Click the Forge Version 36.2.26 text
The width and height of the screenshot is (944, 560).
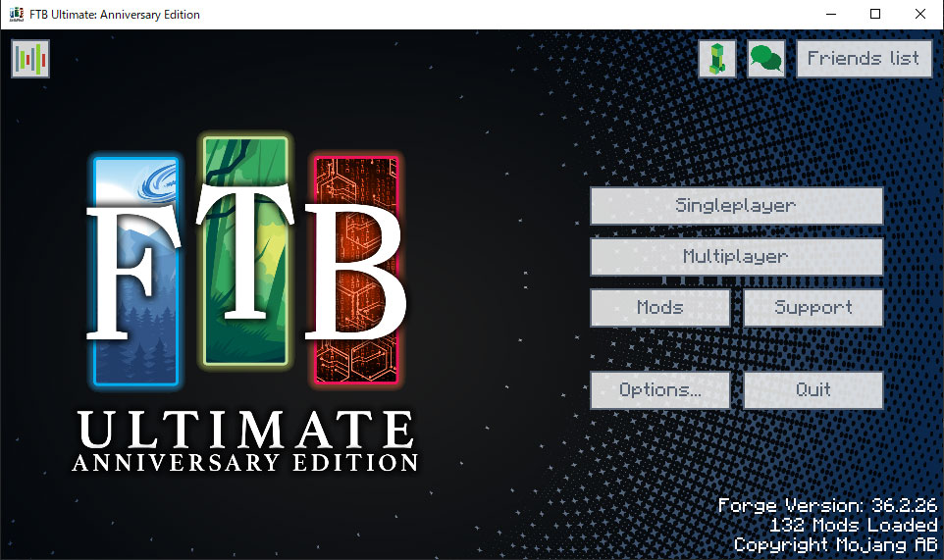[828, 506]
